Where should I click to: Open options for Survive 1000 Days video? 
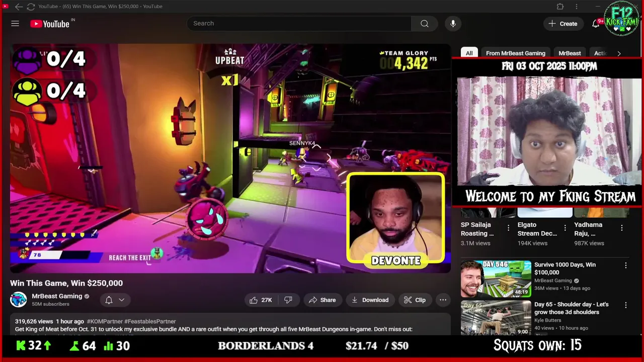pos(626,265)
